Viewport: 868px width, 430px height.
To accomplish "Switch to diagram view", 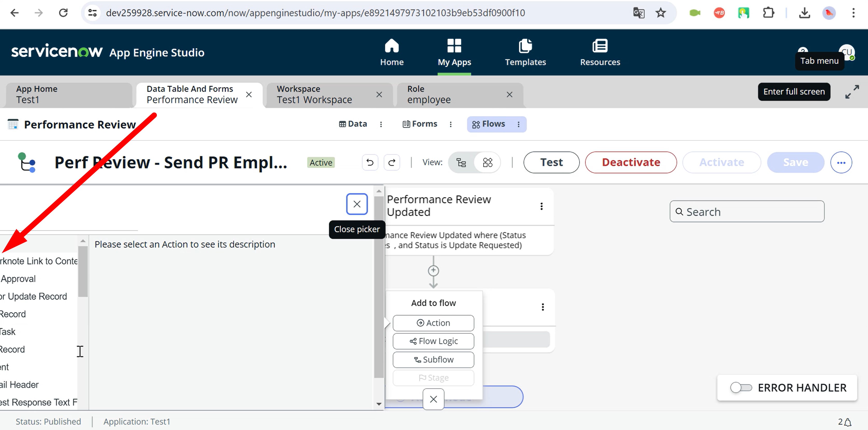I will coord(487,162).
